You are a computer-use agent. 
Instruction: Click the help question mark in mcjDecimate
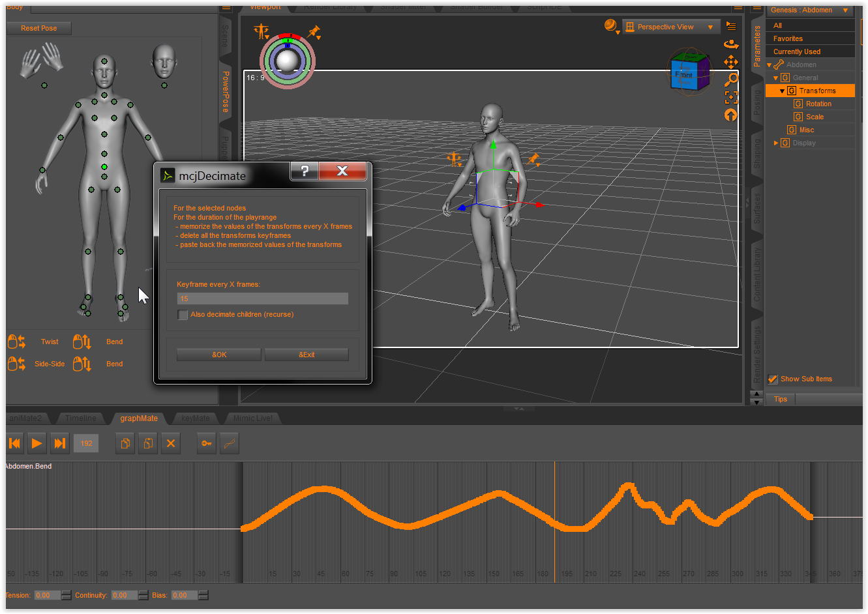coord(305,171)
